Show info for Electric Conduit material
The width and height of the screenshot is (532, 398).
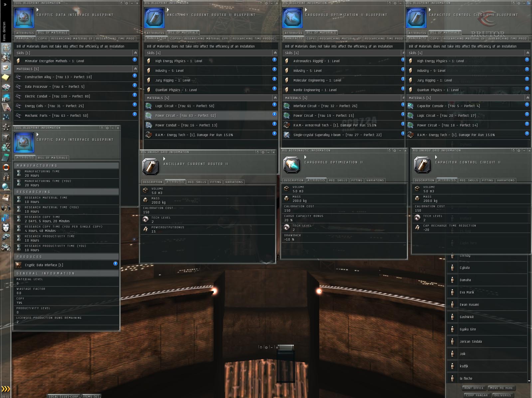coord(135,95)
